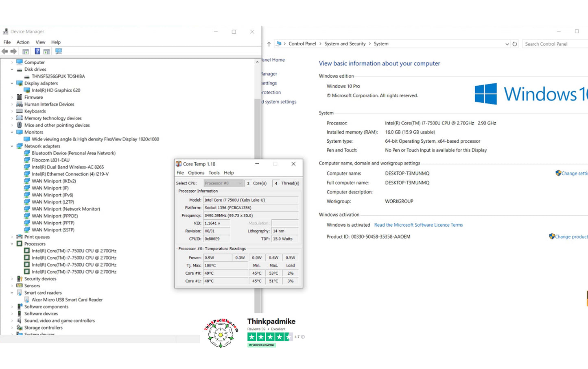Select WAN Miniport (SSTP)

(53, 230)
